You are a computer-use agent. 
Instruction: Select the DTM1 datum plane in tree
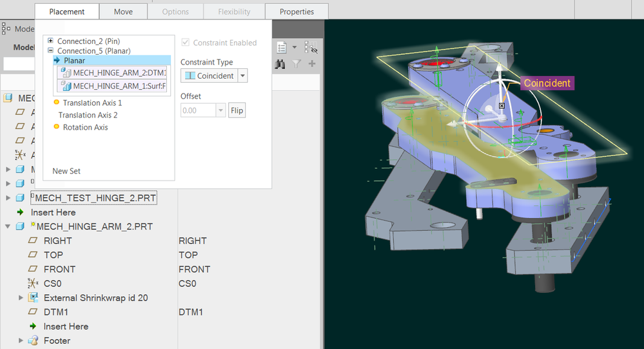56,312
